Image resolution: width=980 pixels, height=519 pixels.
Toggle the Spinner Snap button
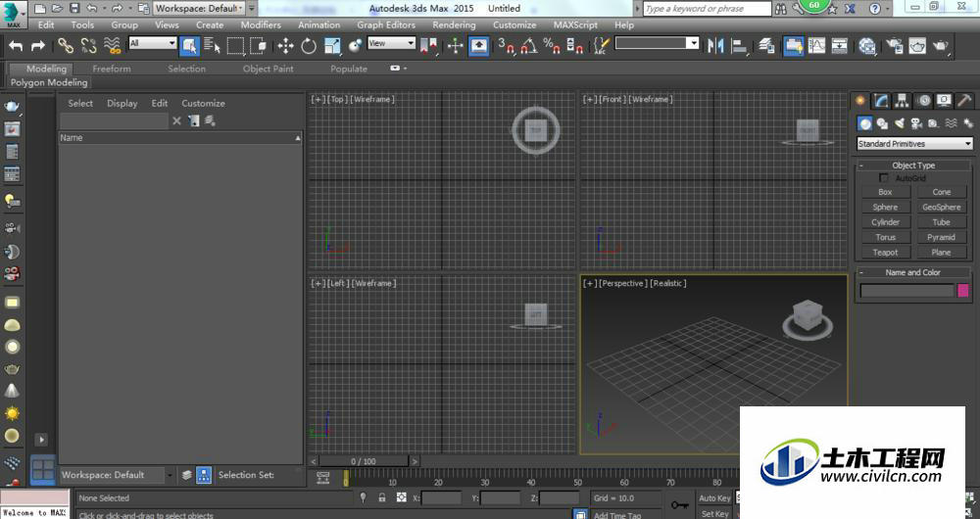(575, 46)
